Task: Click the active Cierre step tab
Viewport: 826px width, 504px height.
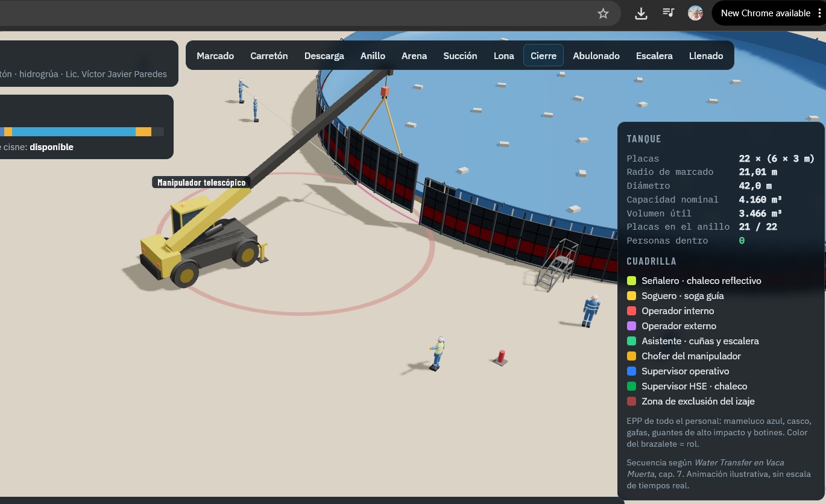Action: tap(543, 55)
